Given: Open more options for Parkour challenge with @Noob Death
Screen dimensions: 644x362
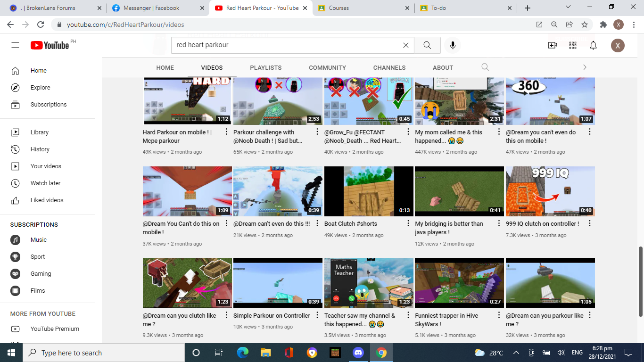Looking at the screenshot, I should (317, 132).
